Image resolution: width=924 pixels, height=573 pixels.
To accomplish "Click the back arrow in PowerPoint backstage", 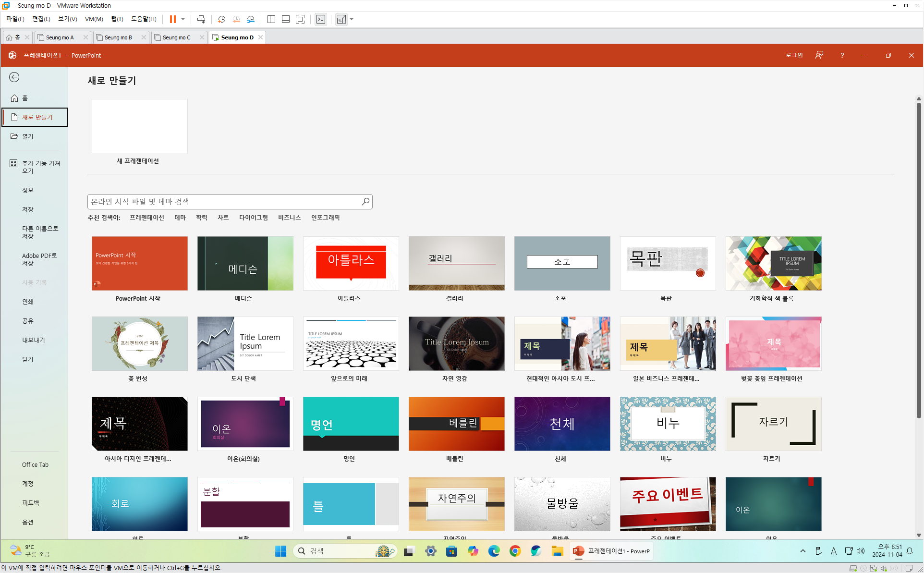I will tap(14, 77).
